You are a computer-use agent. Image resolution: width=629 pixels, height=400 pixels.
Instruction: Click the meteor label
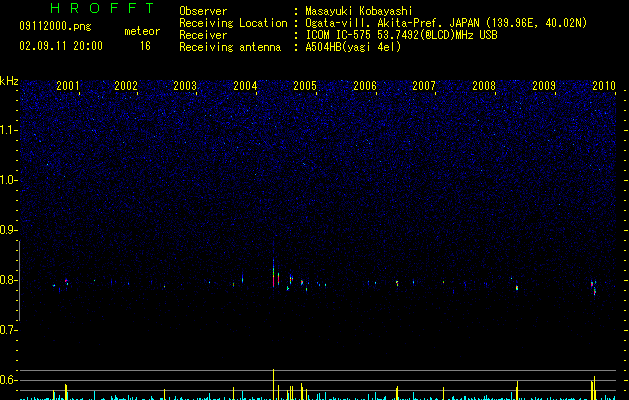click(x=142, y=31)
